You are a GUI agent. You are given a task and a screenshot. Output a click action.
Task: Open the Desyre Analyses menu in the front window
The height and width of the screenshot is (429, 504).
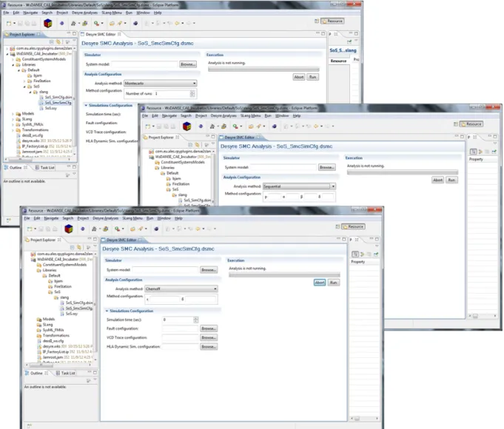click(x=105, y=218)
